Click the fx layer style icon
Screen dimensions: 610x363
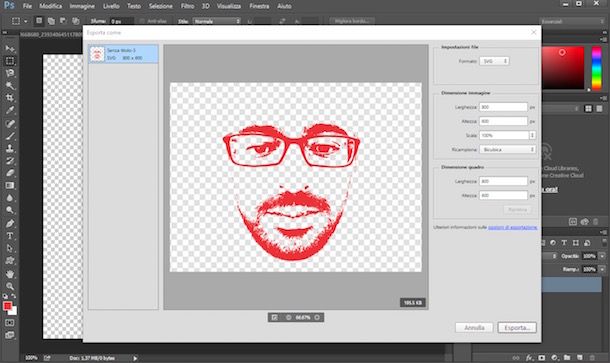529,358
